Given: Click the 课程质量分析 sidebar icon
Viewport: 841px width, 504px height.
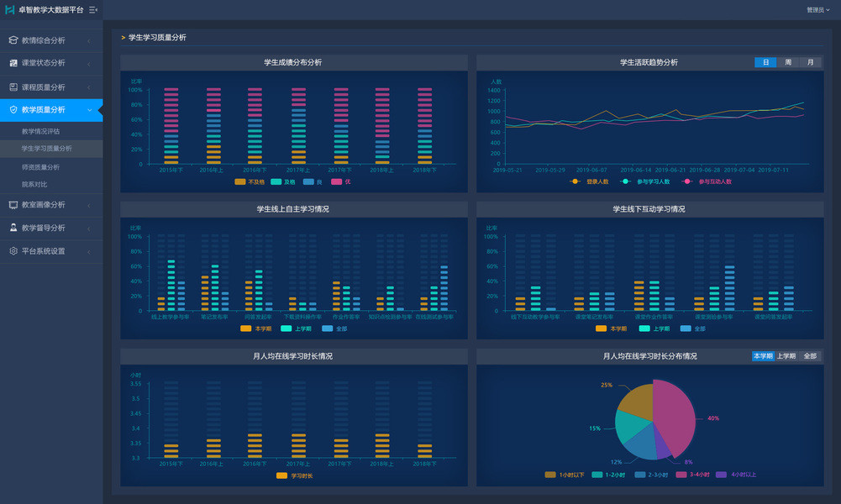Looking at the screenshot, I should pyautogui.click(x=13, y=87).
